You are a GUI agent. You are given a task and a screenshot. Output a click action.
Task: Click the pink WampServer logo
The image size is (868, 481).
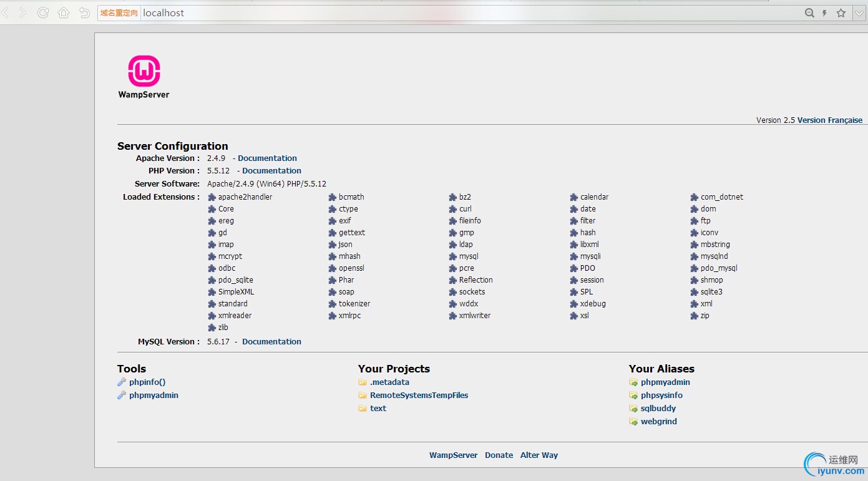click(x=144, y=71)
